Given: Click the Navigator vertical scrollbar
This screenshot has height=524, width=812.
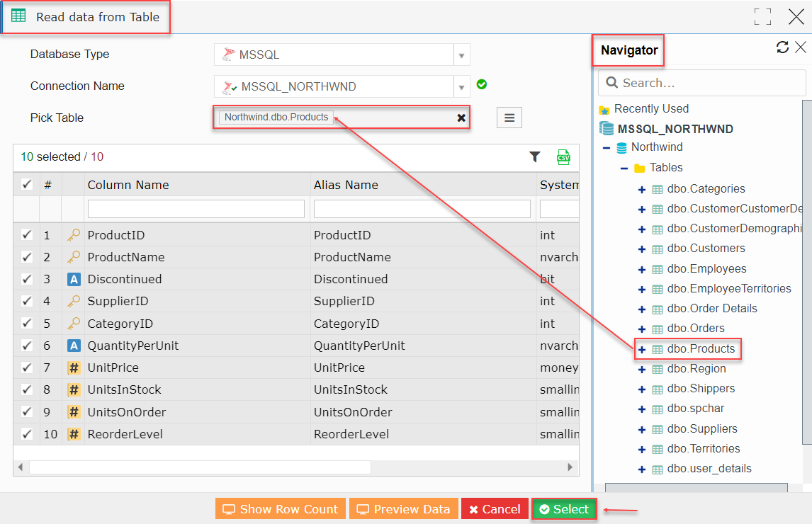Looking at the screenshot, I should click(x=807, y=272).
